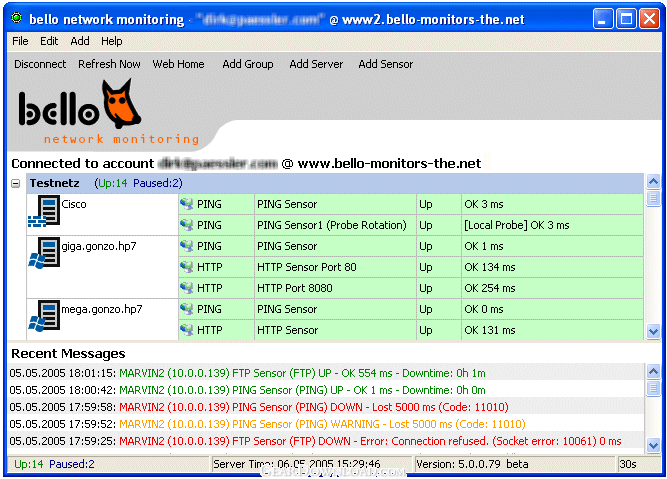Viewport: 667px width, 479px height.
Task: Click the 17:59:25 FTP DOWN message
Action: (326, 441)
